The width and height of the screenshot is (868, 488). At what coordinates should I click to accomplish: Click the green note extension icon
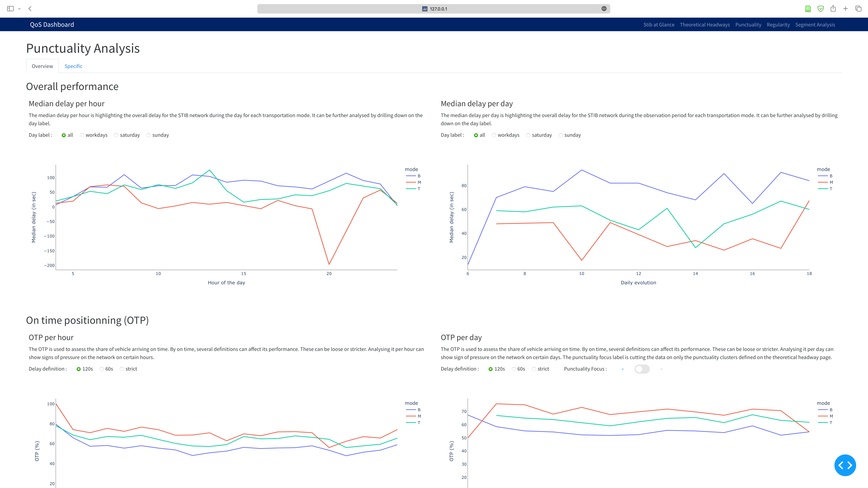808,9
